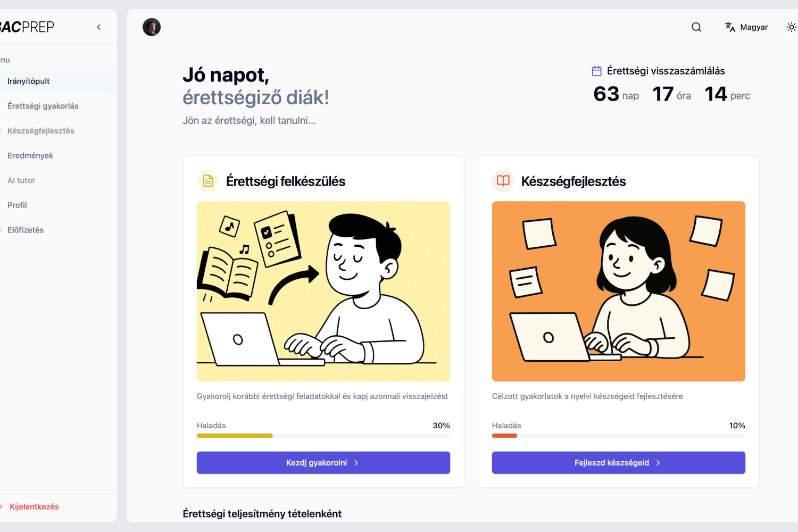Toggle the sun theme icon
Viewport: 798px width, 532px height.
click(x=792, y=27)
